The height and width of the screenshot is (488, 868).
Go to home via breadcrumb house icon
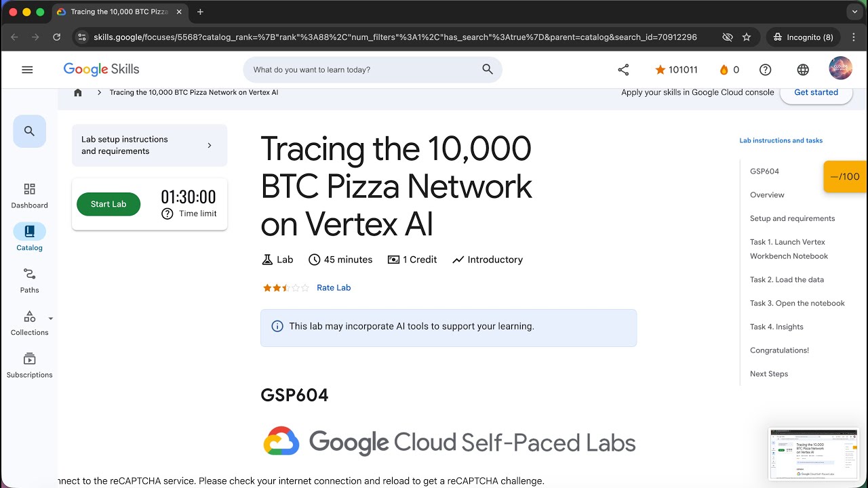click(x=78, y=92)
